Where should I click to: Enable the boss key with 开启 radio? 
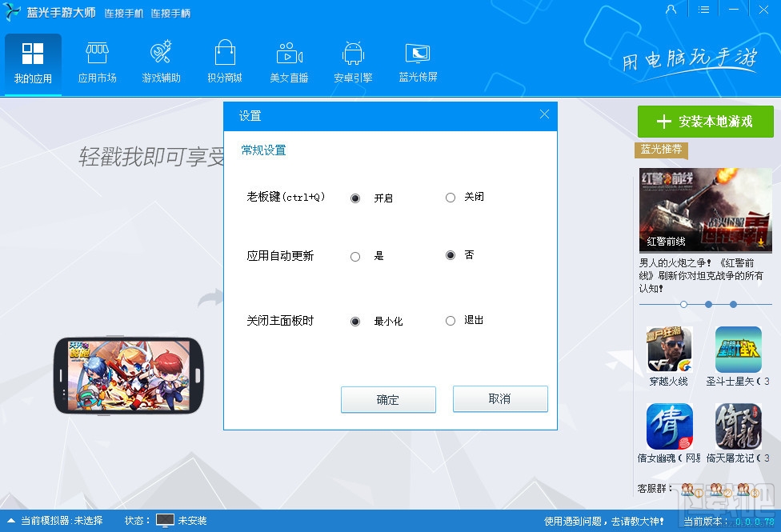354,197
